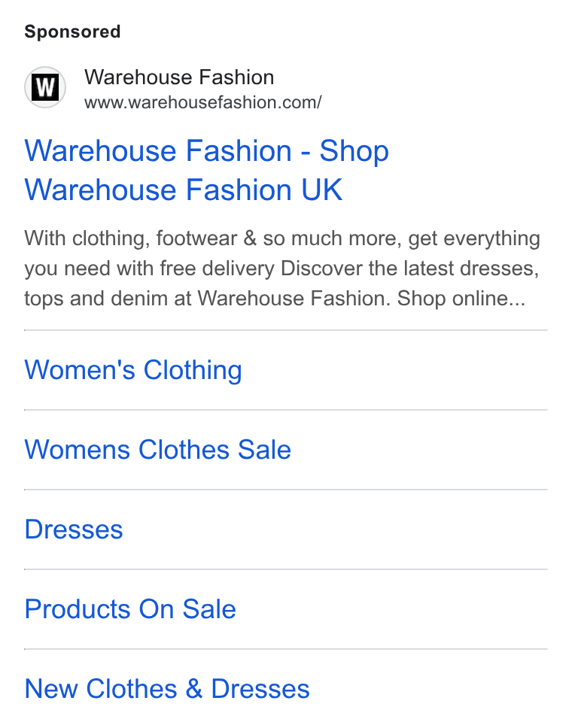
Task: Select the Women's Clothing sitelink
Action: [x=133, y=370]
